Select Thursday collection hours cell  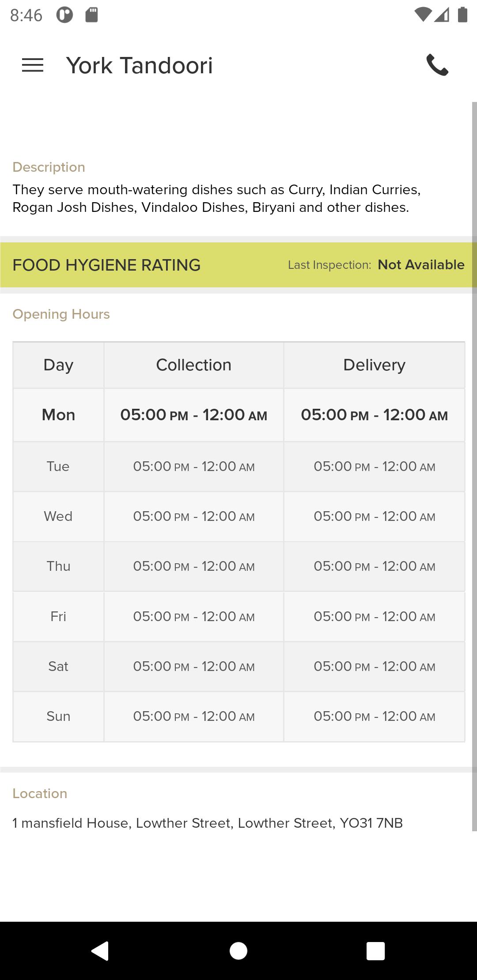click(x=194, y=566)
